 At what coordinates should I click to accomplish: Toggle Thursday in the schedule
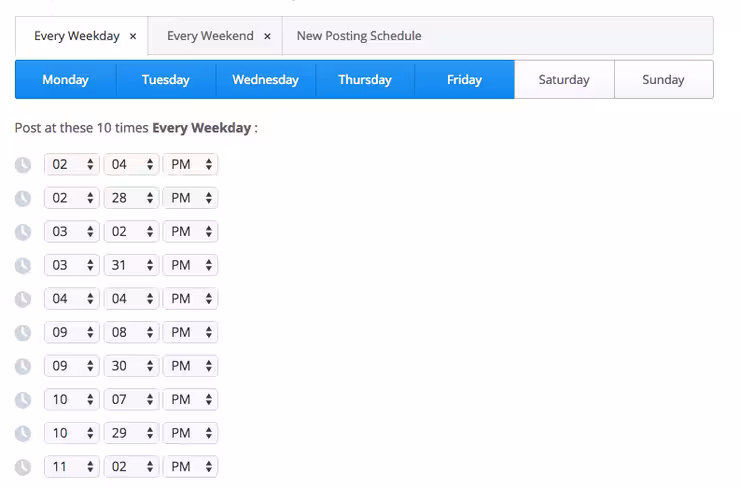point(365,79)
